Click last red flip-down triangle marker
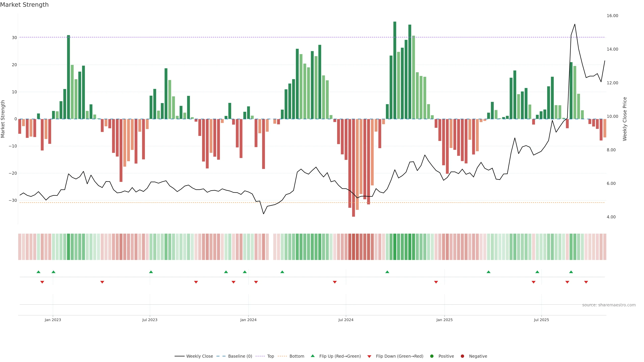The width and height of the screenshot is (644, 362). (586, 282)
